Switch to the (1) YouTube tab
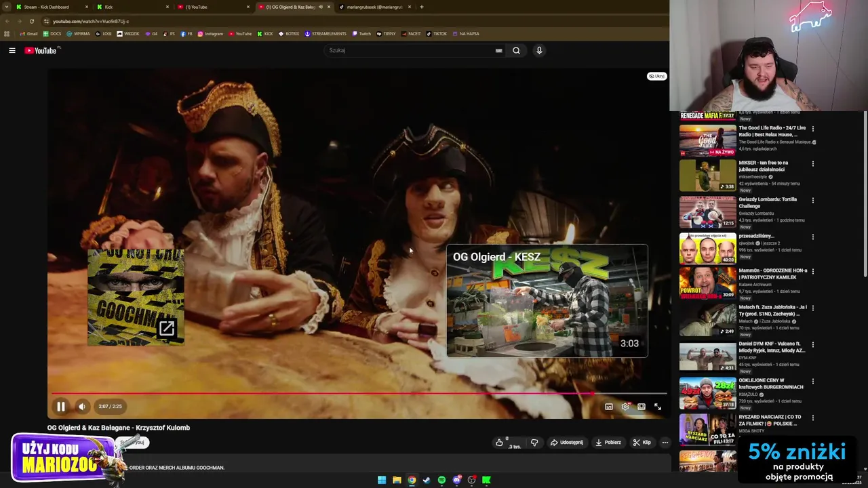Image resolution: width=868 pixels, height=488 pixels. (x=212, y=7)
